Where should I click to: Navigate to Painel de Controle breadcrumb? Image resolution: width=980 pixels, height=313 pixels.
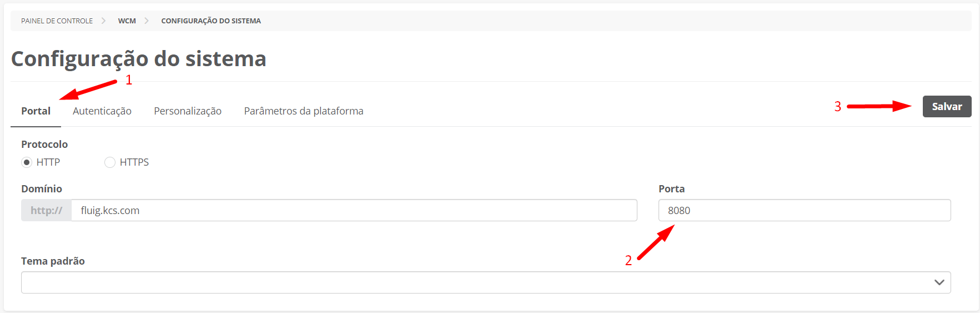57,21
